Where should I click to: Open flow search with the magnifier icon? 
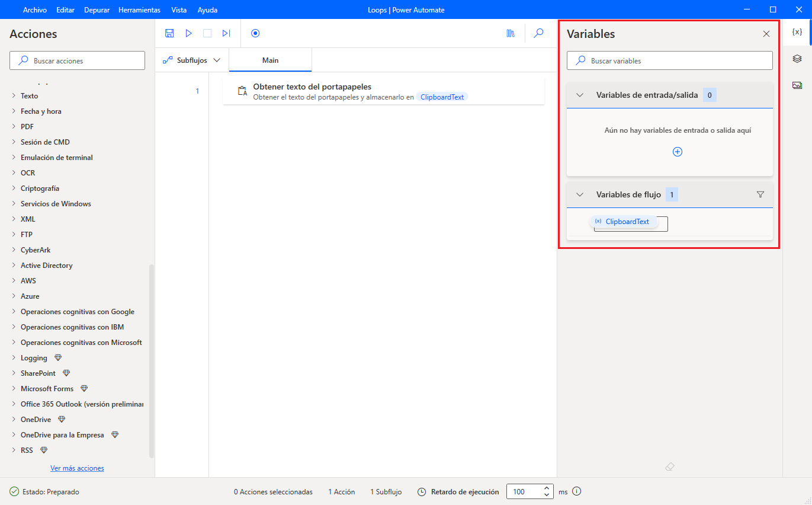pyautogui.click(x=538, y=33)
